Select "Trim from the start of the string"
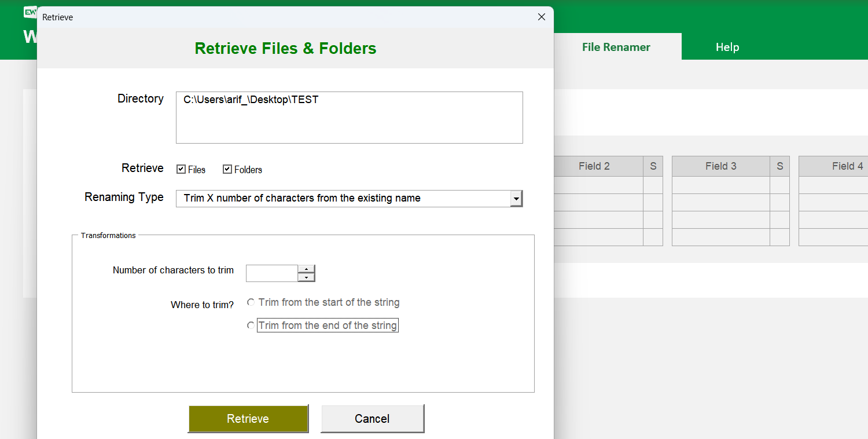 tap(251, 302)
